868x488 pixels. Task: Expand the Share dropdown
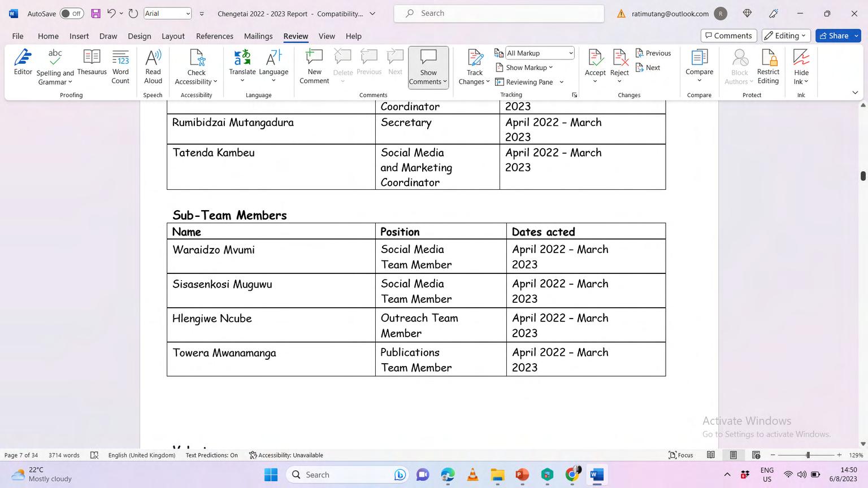click(x=857, y=36)
